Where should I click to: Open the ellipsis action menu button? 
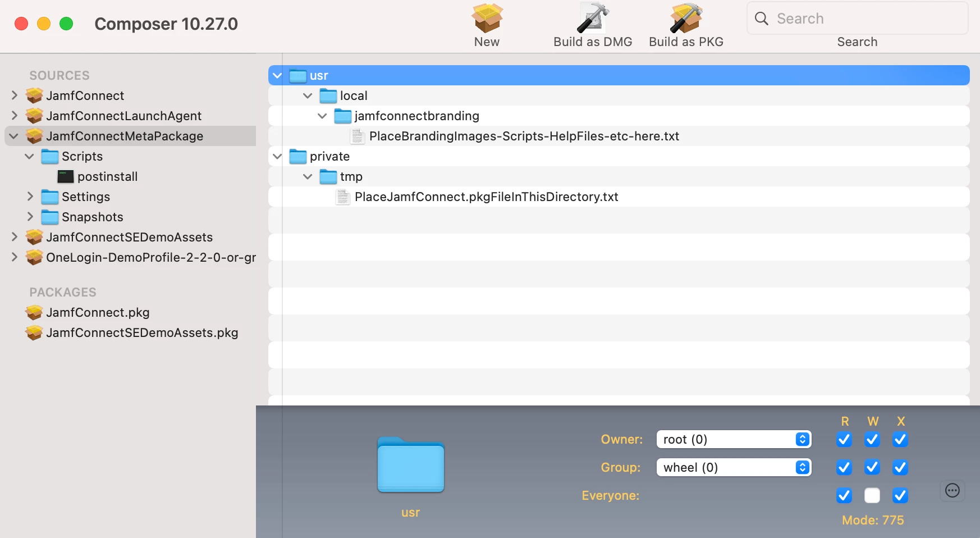click(952, 490)
